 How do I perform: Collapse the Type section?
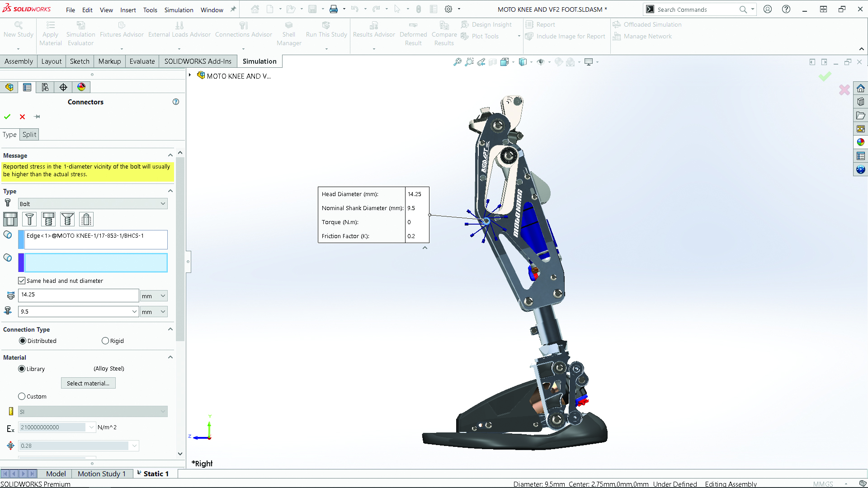pyautogui.click(x=170, y=191)
